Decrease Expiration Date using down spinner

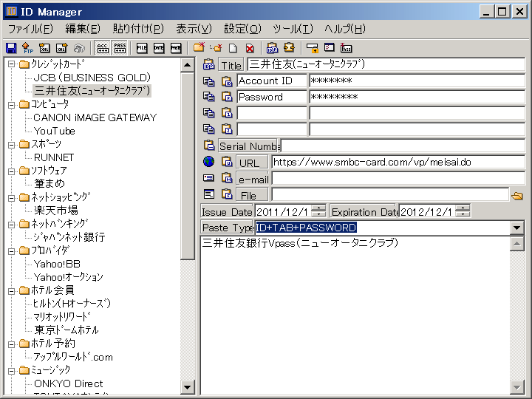pyautogui.click(x=463, y=214)
